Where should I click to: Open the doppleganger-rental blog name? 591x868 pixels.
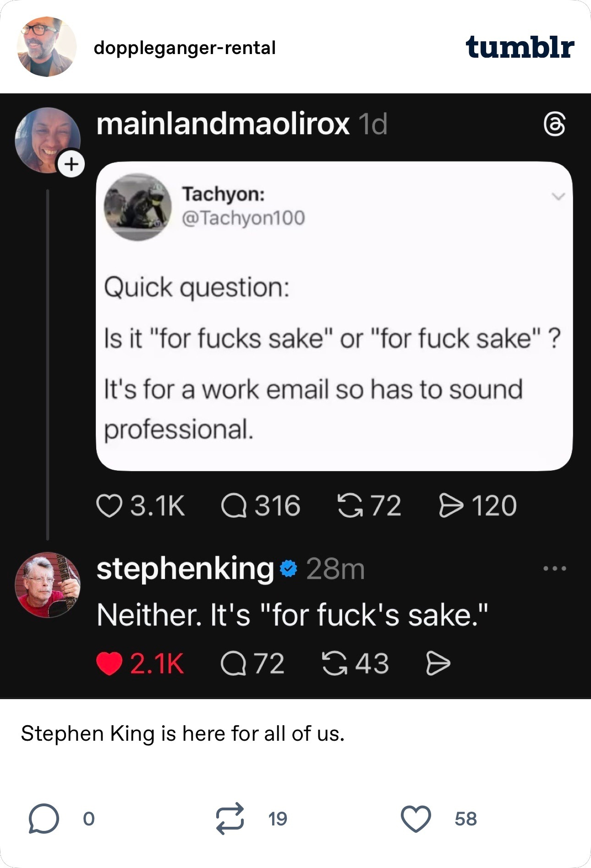(x=184, y=48)
